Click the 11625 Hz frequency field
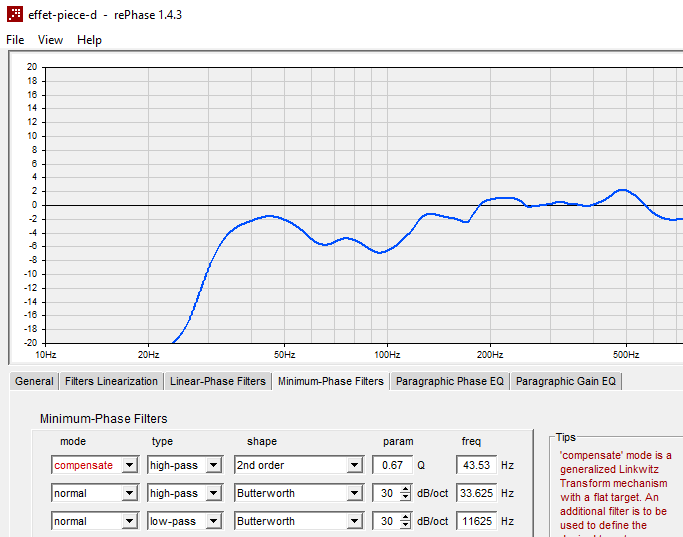 (x=477, y=521)
